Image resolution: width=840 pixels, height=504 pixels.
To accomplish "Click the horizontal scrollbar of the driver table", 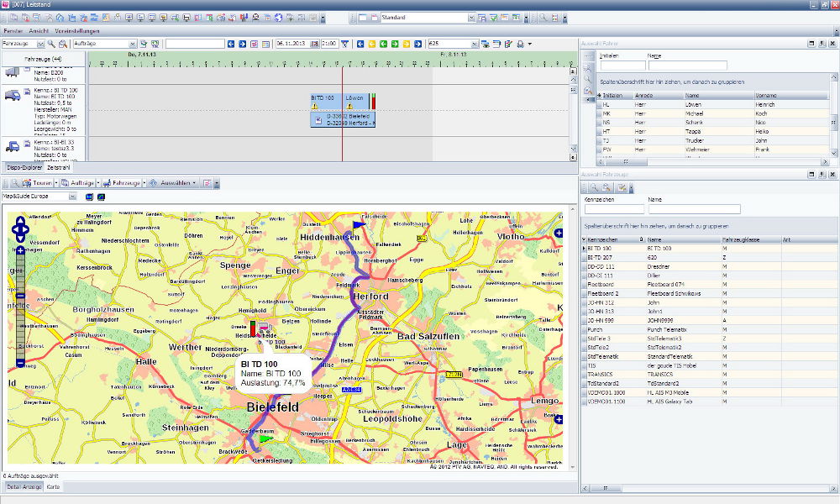I will point(713,161).
